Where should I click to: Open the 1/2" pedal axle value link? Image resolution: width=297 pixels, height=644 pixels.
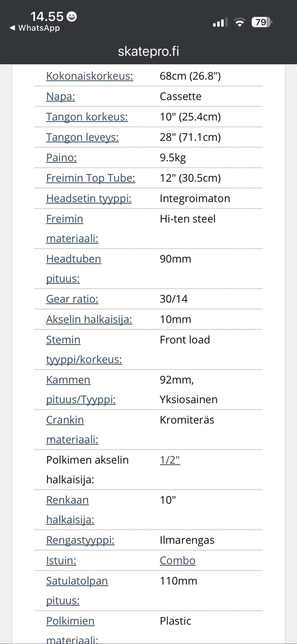click(170, 460)
